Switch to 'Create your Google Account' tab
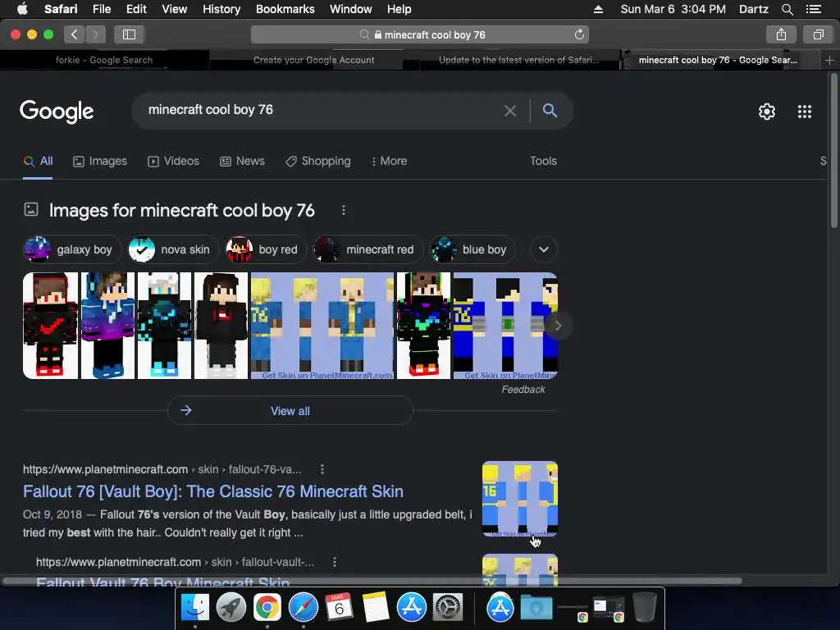This screenshot has width=840, height=630. [313, 60]
